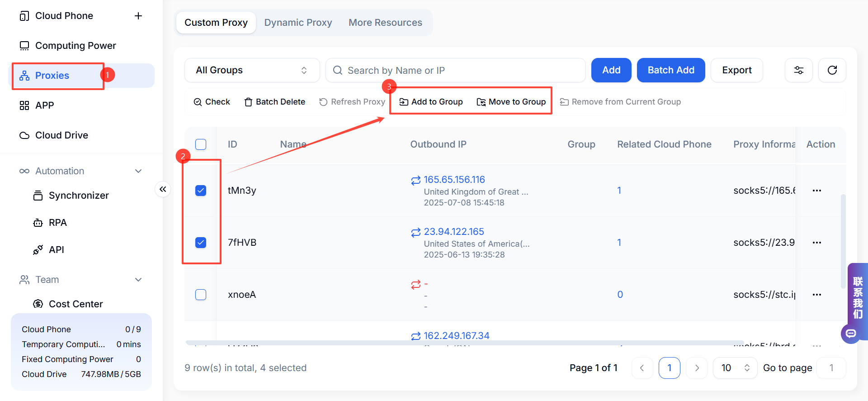This screenshot has width=868, height=401.
Task: Click switch-IP icon next to 165.65.156.116
Action: (415, 181)
